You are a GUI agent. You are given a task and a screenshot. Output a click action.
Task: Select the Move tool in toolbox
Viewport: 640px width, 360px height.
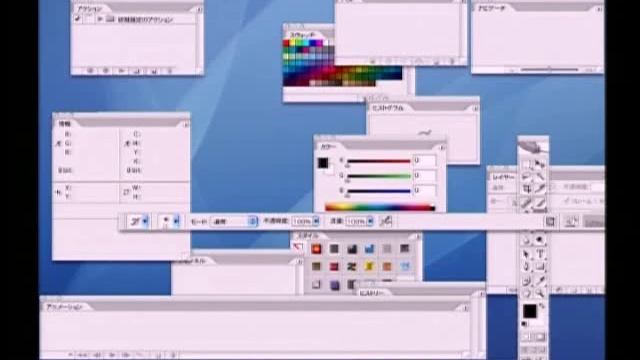pyautogui.click(x=540, y=164)
